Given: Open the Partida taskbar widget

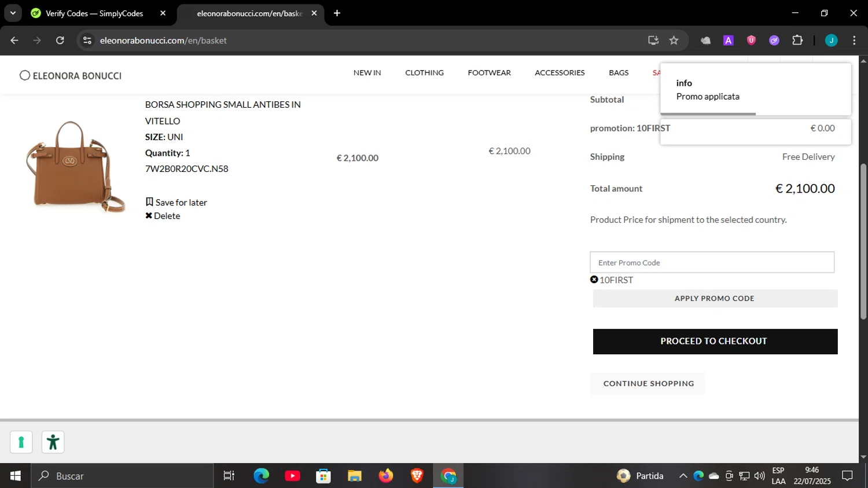Looking at the screenshot, I should [x=640, y=476].
